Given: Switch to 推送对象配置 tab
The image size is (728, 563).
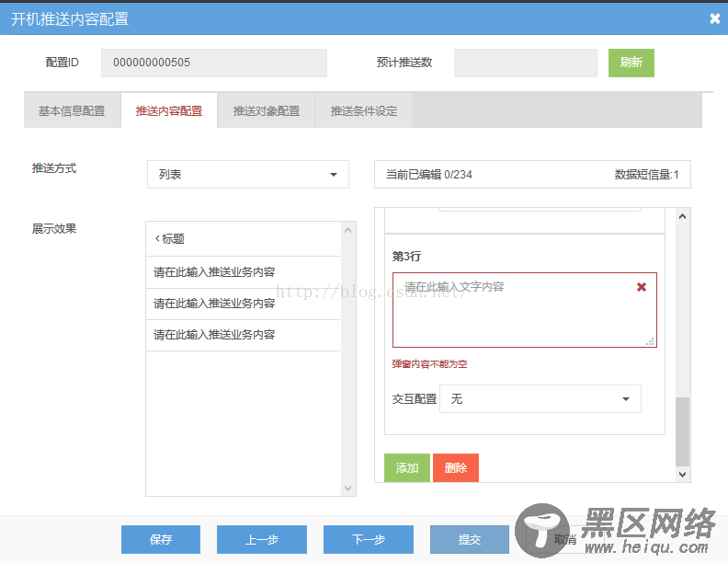Looking at the screenshot, I should pos(267,110).
